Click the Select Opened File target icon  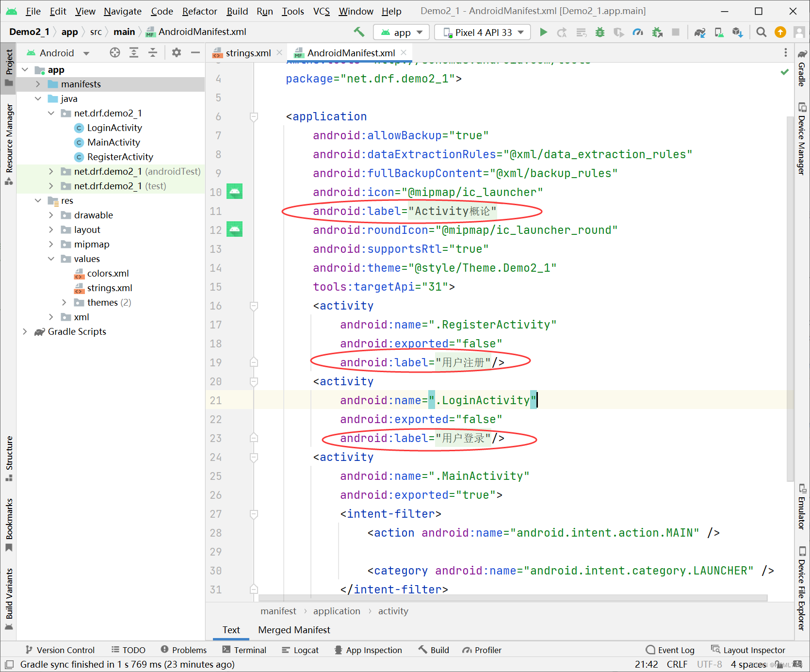point(115,53)
